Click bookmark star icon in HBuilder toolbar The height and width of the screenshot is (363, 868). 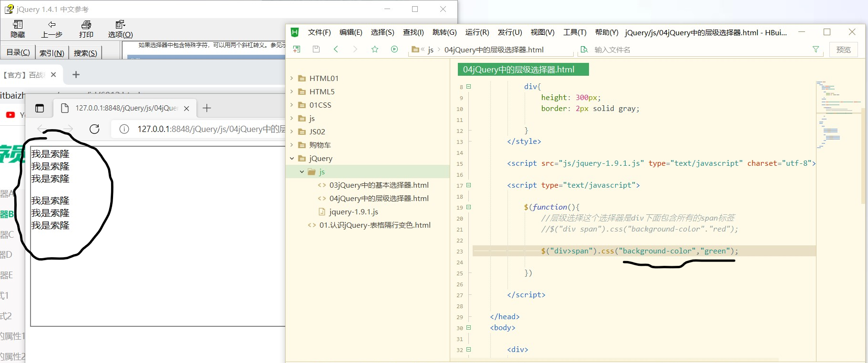click(375, 49)
